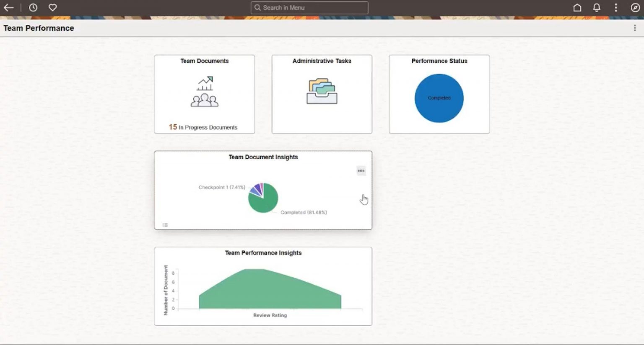Click the Checkpoint 1 pie slice
The height and width of the screenshot is (345, 644).
click(x=255, y=191)
